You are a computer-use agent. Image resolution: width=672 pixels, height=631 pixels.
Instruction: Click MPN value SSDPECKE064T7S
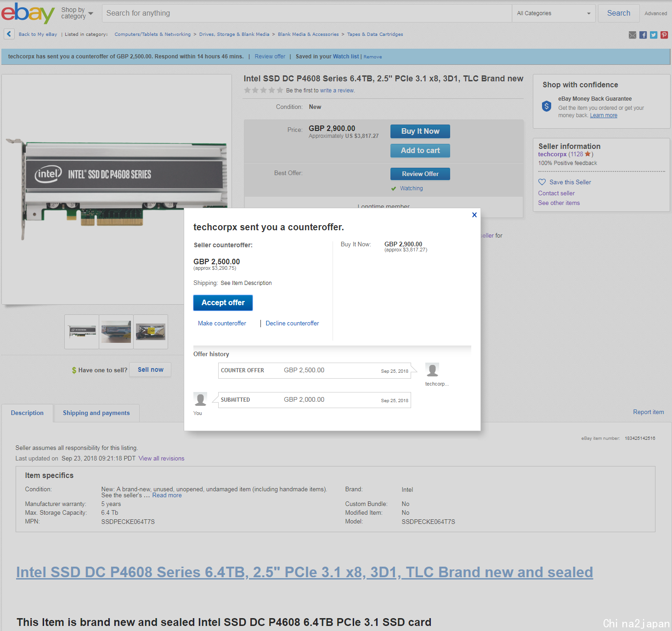coord(128,522)
